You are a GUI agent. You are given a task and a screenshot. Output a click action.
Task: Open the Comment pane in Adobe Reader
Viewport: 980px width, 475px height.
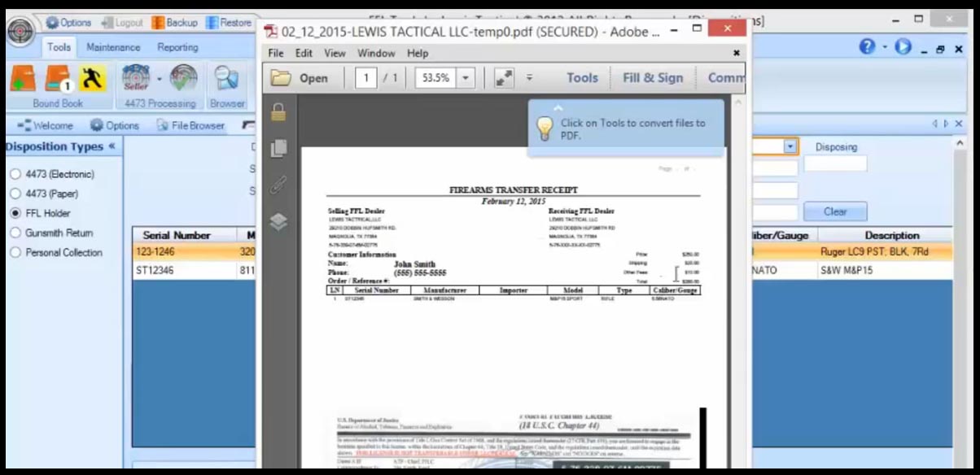pyautogui.click(x=726, y=78)
